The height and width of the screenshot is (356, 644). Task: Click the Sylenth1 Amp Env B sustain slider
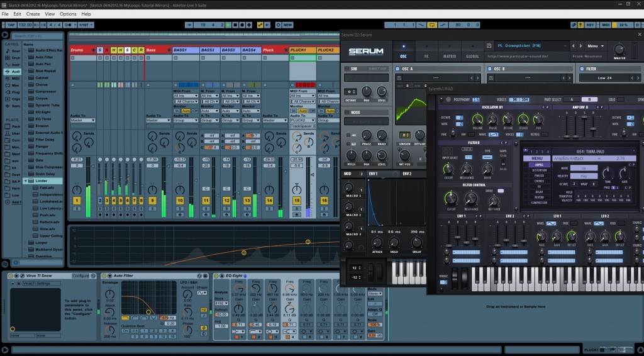click(x=585, y=125)
